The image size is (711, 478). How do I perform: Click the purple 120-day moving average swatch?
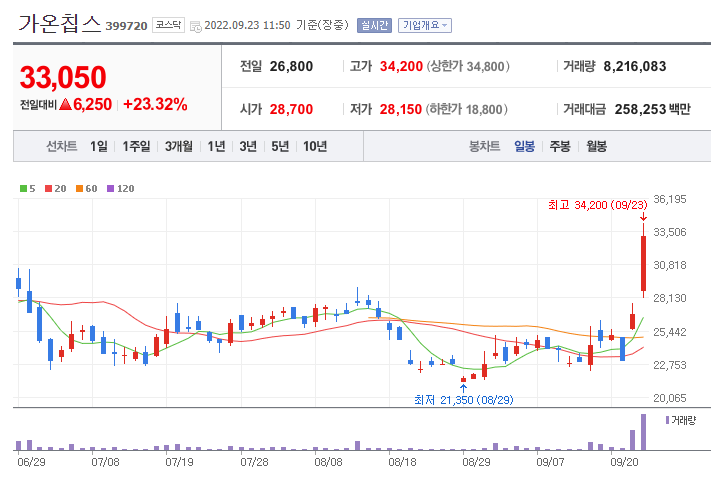click(111, 189)
